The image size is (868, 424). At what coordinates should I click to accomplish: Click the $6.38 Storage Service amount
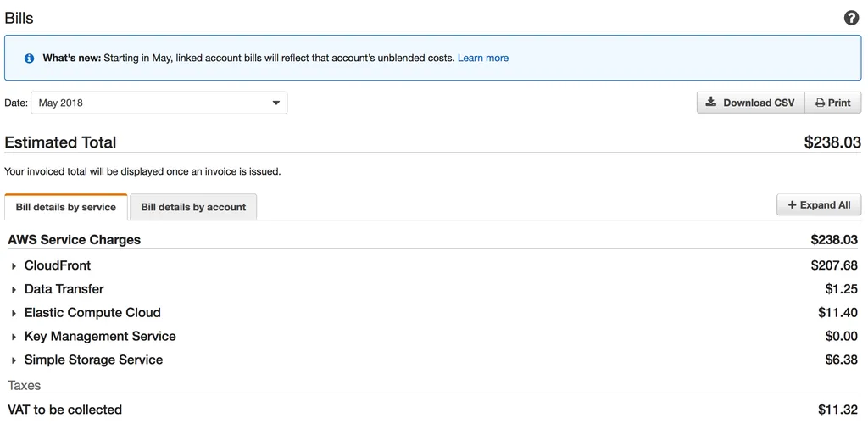842,360
